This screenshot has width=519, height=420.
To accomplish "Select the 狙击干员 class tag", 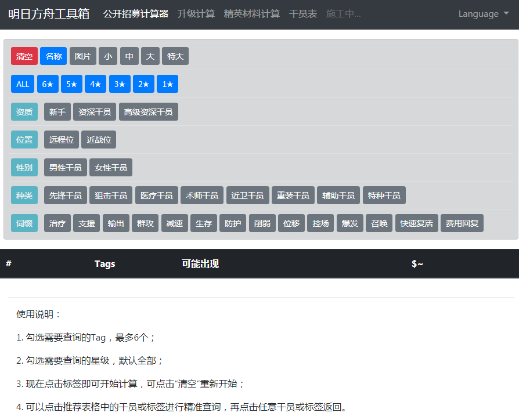I will [111, 195].
